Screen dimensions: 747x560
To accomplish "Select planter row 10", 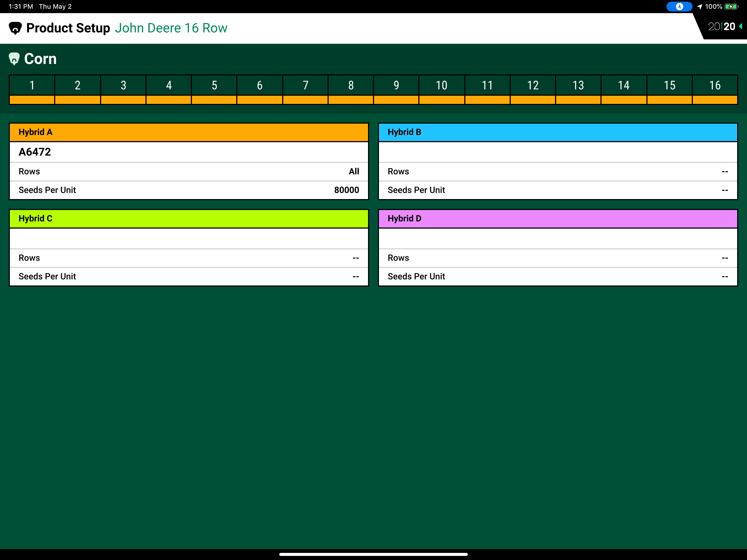I will click(x=442, y=85).
